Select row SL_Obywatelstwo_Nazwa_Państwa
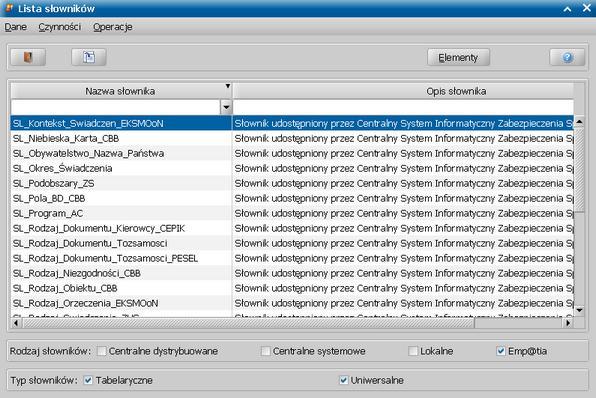Viewport: 596px width, 398px height. 292,154
